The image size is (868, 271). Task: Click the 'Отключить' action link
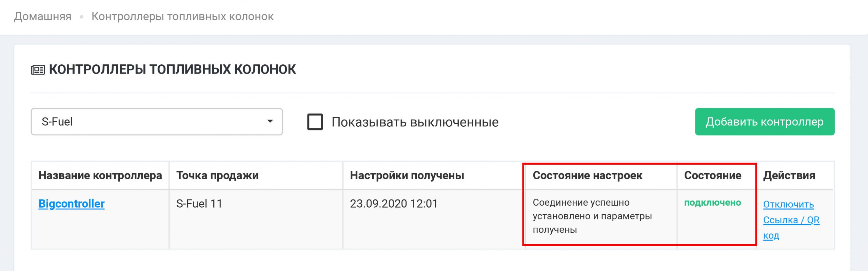788,204
